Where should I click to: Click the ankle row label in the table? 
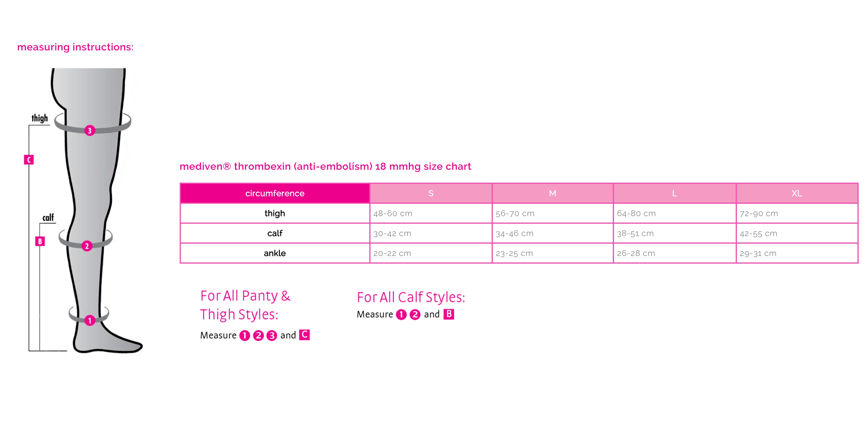click(275, 253)
